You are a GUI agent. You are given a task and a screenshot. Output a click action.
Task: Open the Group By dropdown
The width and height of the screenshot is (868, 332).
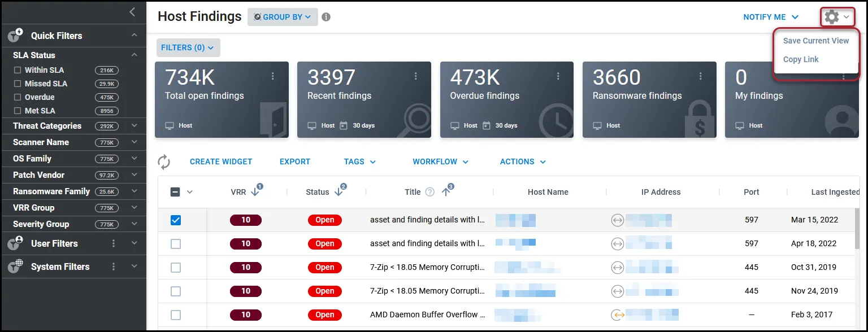(283, 17)
